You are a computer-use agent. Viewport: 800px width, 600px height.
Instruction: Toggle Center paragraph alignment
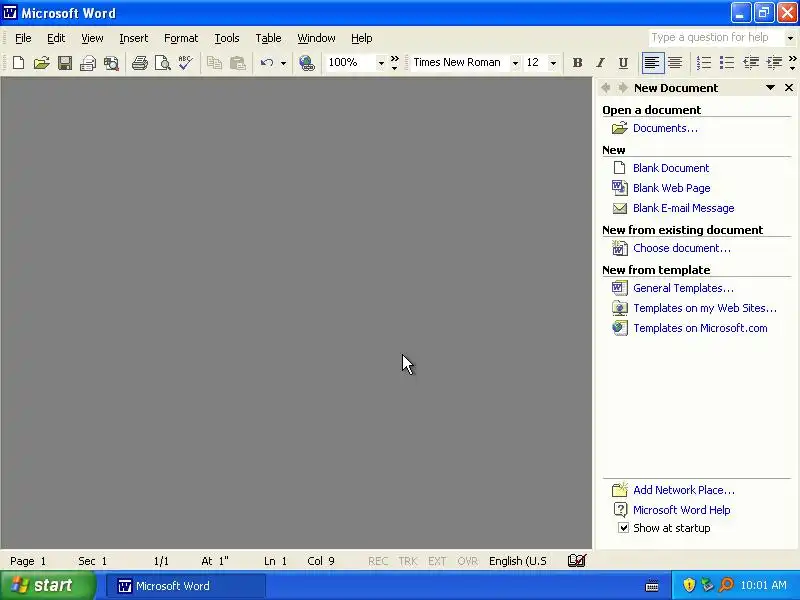click(x=675, y=63)
